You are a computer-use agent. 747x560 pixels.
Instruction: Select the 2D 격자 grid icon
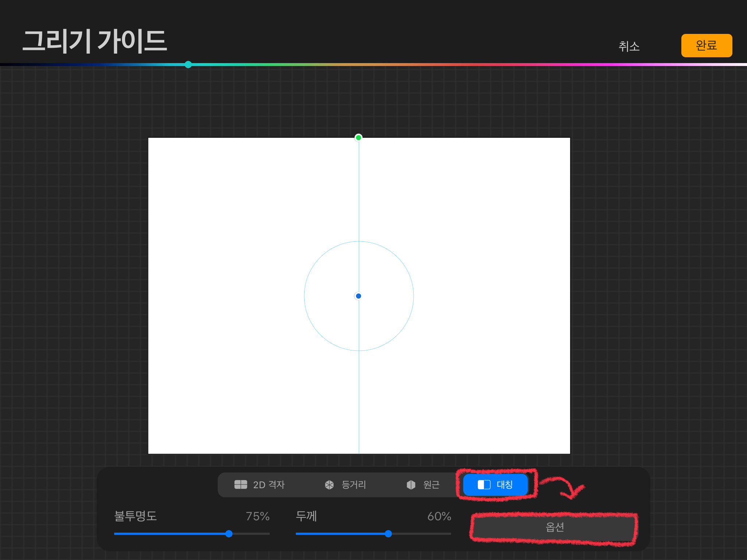[241, 485]
